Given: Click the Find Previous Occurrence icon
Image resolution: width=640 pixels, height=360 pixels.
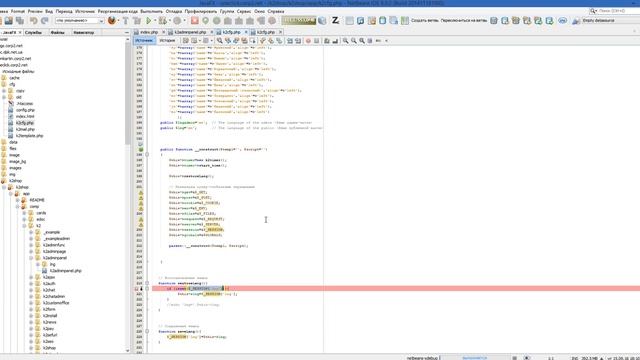Looking at the screenshot, I should pos(228,40).
